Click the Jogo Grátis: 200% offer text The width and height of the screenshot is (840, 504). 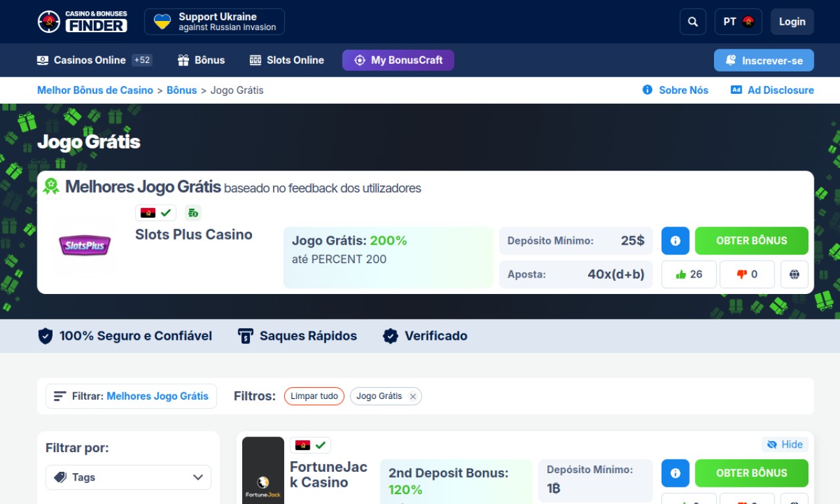click(349, 241)
